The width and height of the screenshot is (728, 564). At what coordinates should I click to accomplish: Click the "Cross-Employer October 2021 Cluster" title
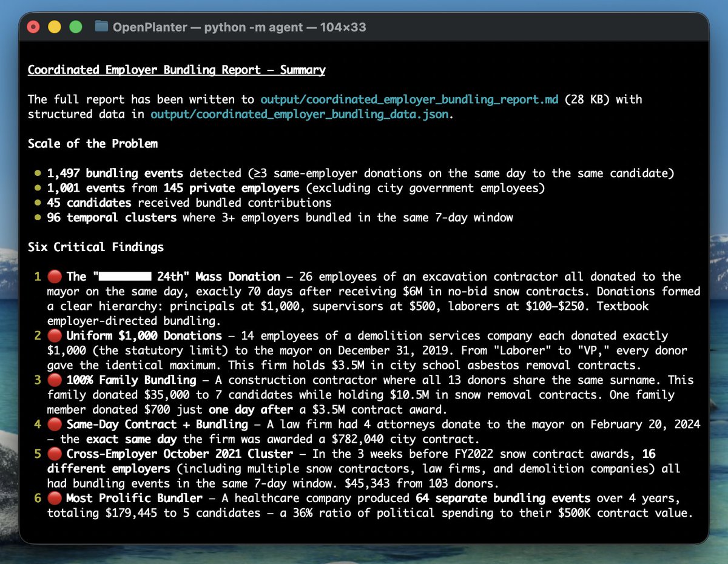pos(180,454)
